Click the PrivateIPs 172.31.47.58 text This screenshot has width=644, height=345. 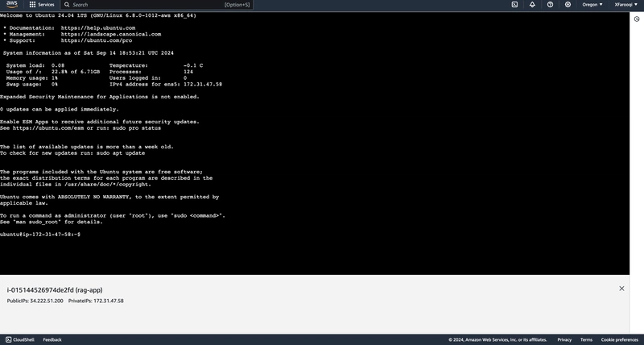pyautogui.click(x=96, y=301)
